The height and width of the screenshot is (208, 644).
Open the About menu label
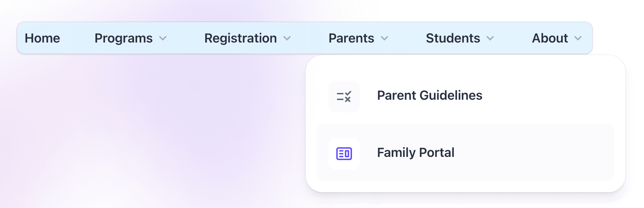coord(550,38)
